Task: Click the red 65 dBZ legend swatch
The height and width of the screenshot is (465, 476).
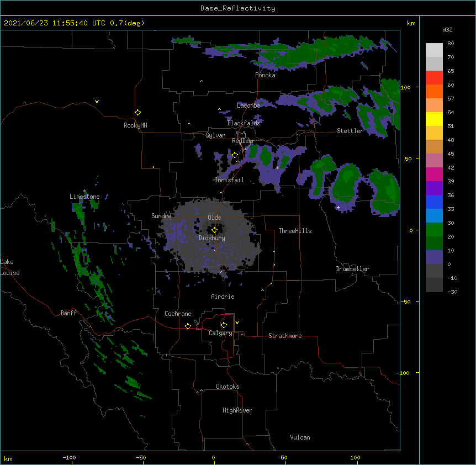Action: coord(434,78)
